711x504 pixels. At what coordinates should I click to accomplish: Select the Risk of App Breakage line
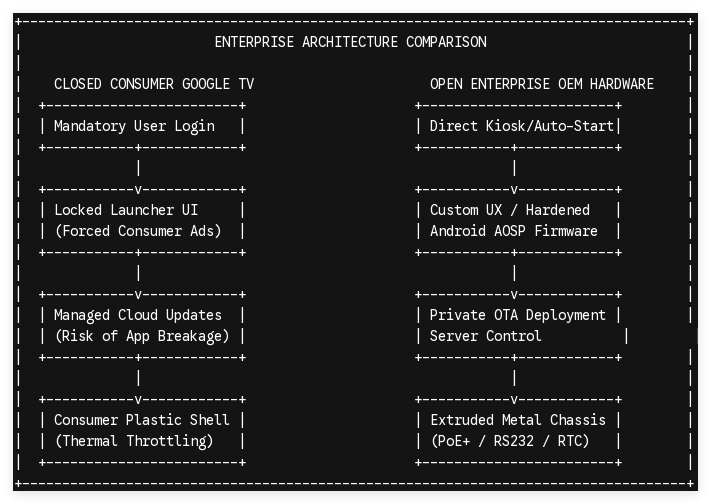point(142,336)
